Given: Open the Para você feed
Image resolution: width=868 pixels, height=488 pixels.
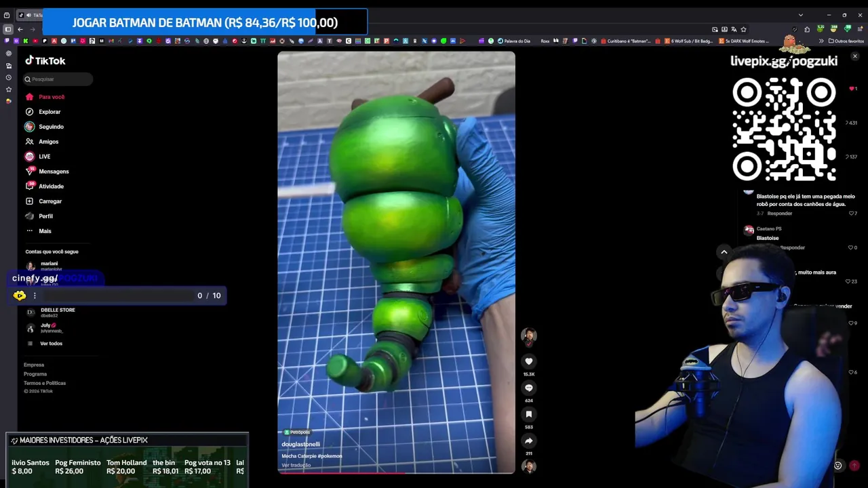Looking at the screenshot, I should pyautogui.click(x=45, y=97).
